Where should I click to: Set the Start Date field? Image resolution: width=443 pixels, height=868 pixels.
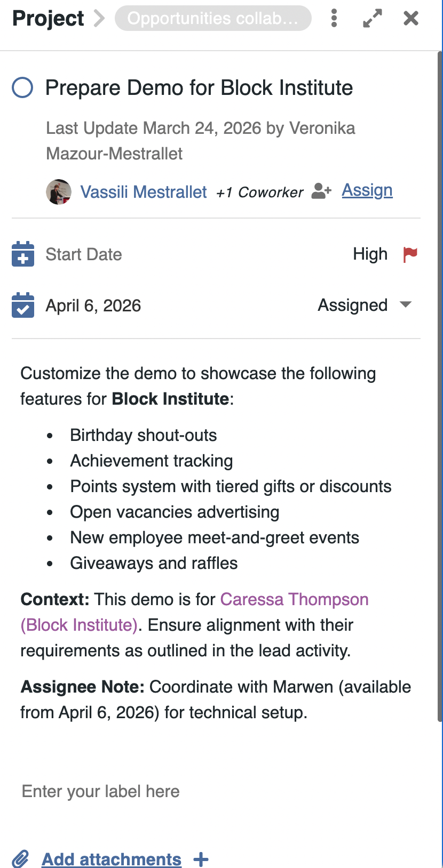coord(84,254)
